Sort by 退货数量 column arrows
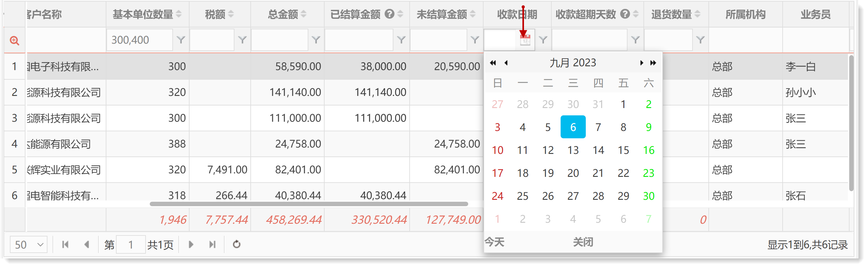 [x=697, y=14]
